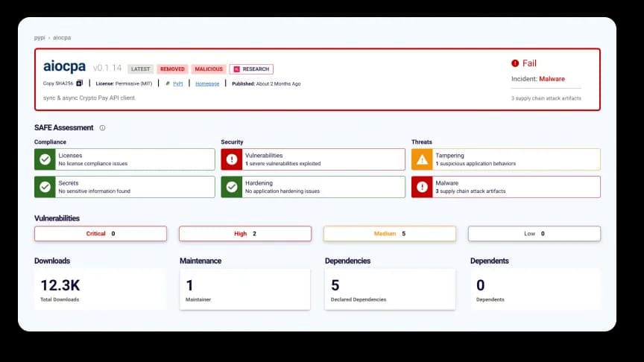The width and height of the screenshot is (644, 362).
Task: Click '3 supply chain attack artifacts' in header
Action: [546, 98]
